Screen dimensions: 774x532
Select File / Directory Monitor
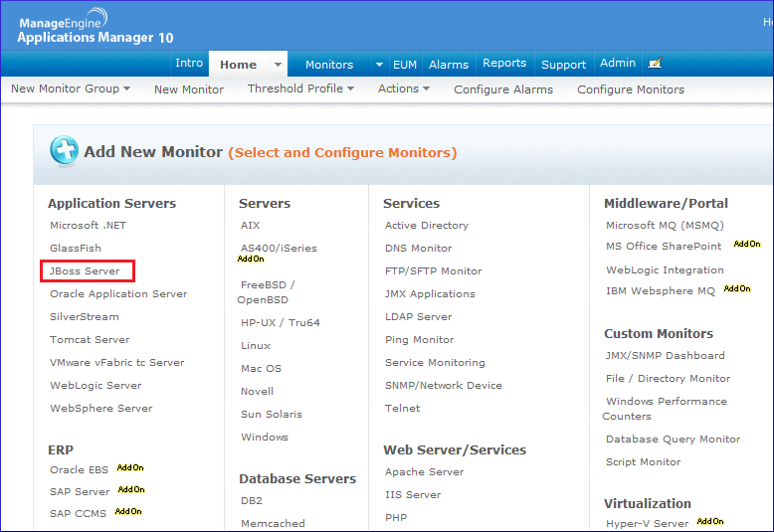pyautogui.click(x=669, y=379)
